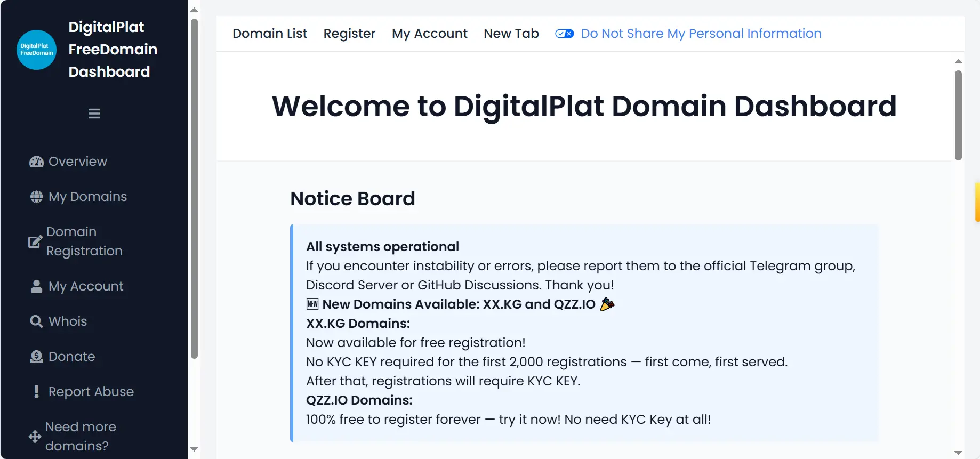Click the Donate coin icon in sidebar
The width and height of the screenshot is (980, 459).
(36, 357)
